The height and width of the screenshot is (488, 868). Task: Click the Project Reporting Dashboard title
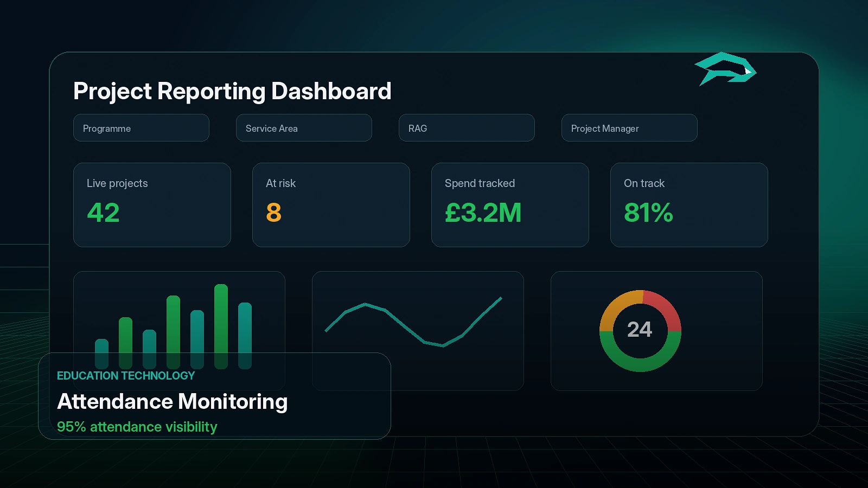[232, 91]
